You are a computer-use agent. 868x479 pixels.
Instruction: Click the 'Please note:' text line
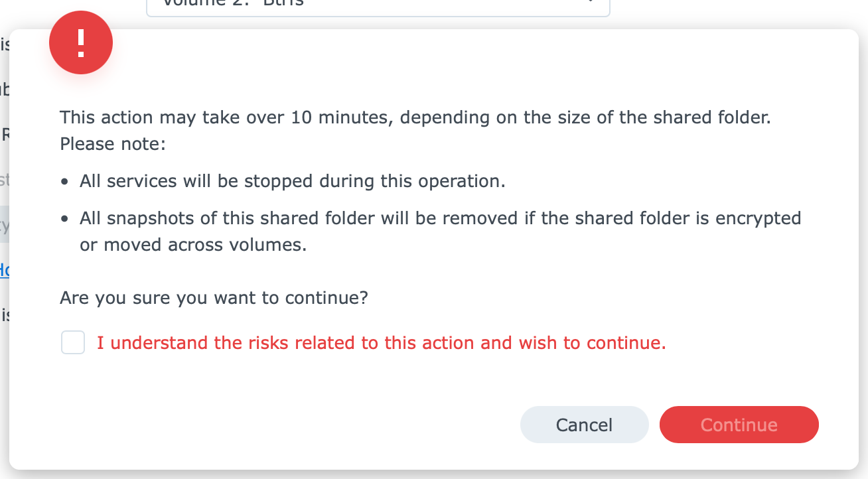112,144
